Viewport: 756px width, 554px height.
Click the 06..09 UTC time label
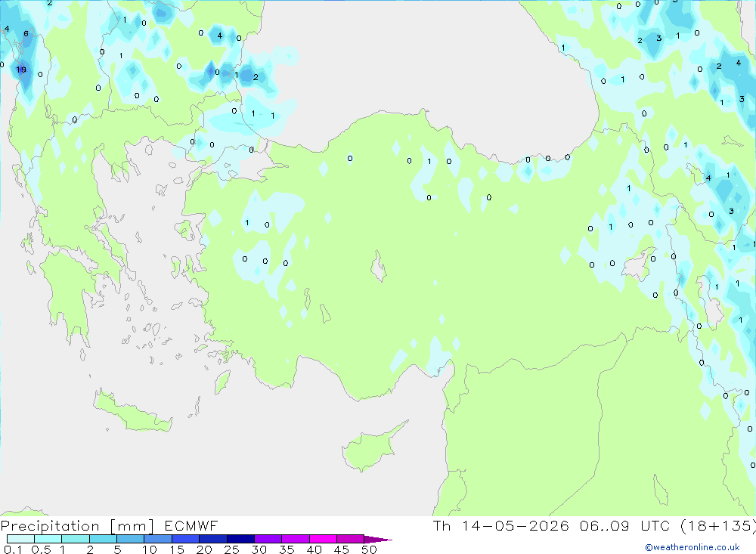click(626, 525)
